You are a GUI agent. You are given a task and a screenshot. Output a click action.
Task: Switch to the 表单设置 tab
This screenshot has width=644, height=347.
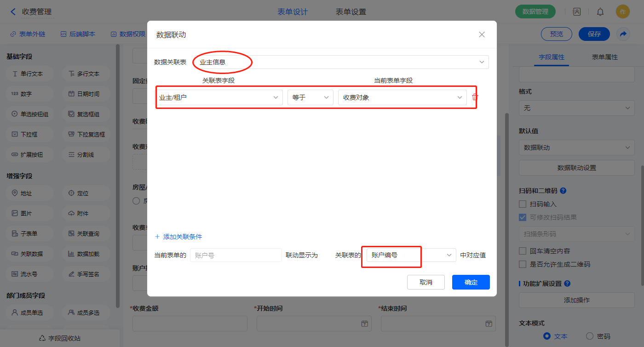(351, 12)
